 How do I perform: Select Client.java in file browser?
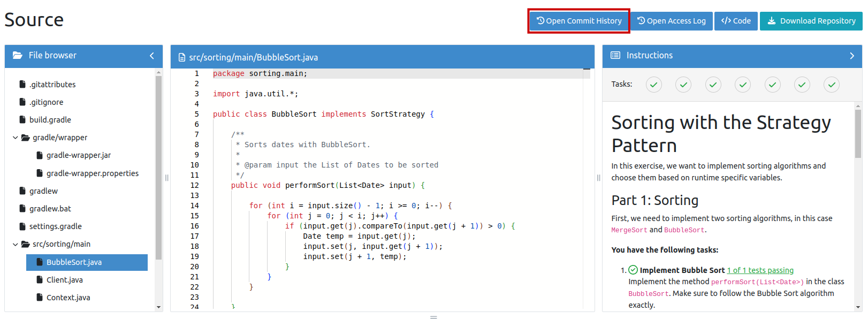point(64,280)
